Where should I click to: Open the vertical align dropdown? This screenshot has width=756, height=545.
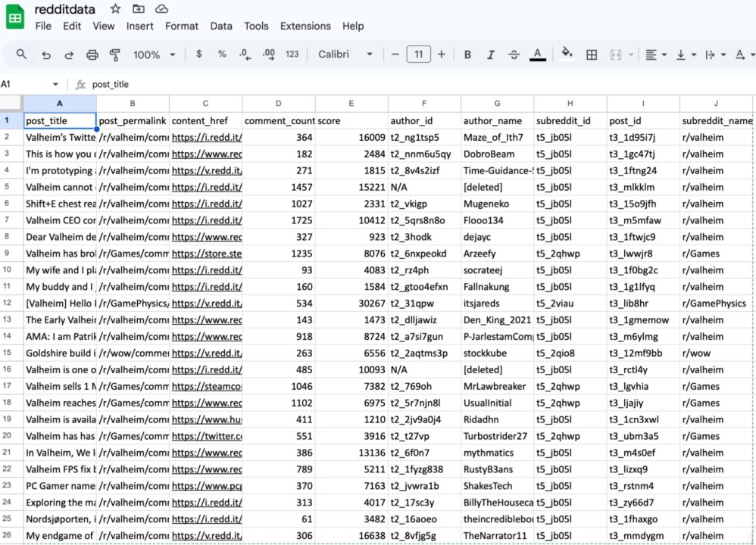pos(686,54)
